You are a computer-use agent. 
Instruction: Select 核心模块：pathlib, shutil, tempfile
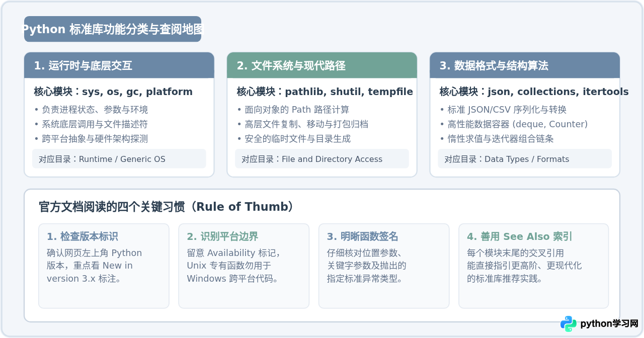(325, 92)
